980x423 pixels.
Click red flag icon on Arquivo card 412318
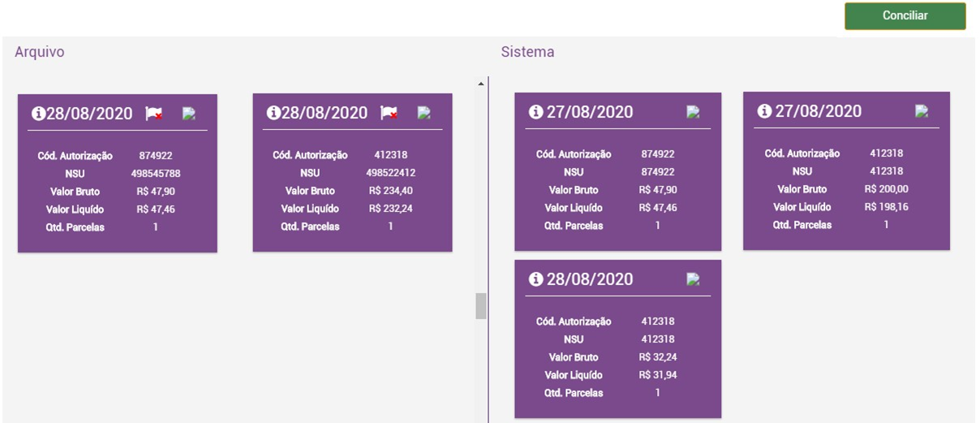389,113
